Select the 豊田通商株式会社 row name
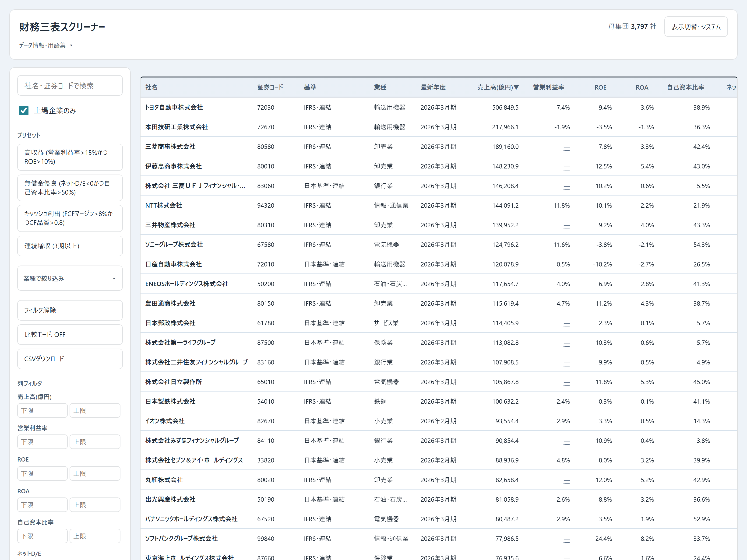 tap(171, 303)
